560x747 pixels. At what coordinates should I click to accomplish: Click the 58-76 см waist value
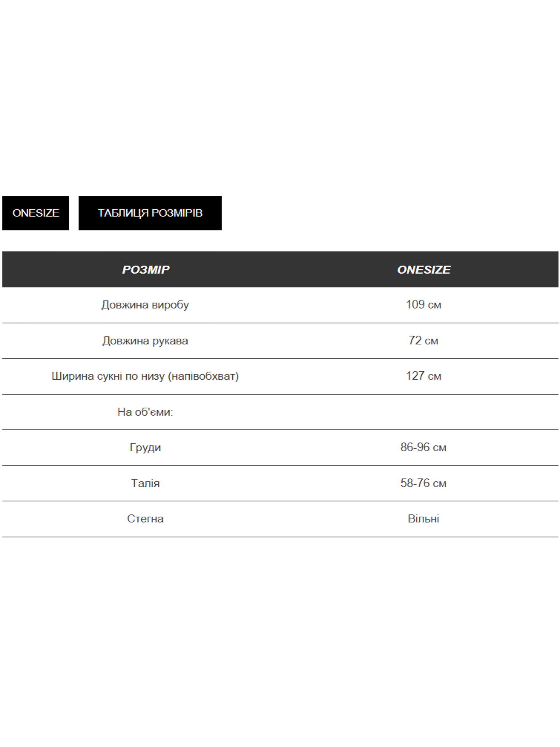(423, 484)
